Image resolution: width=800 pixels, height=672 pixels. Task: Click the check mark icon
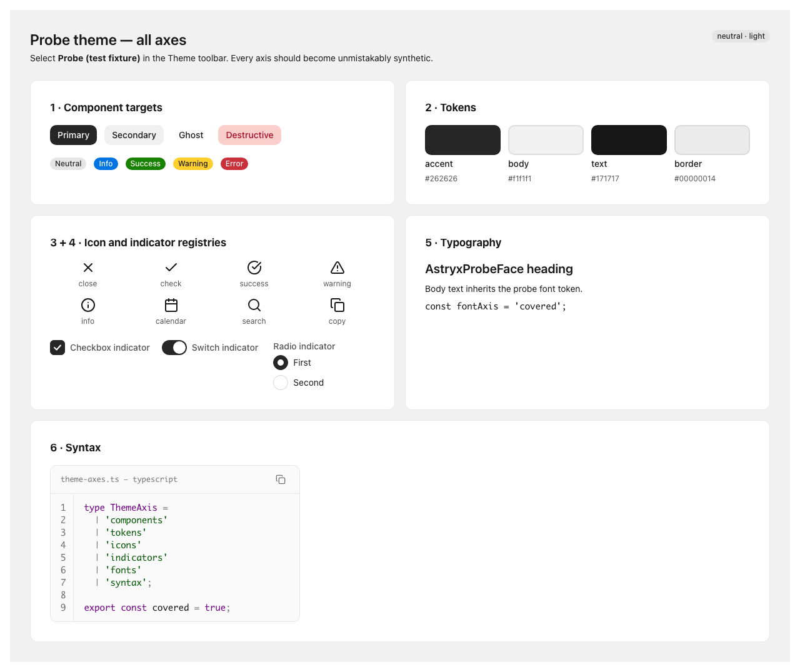click(x=171, y=268)
